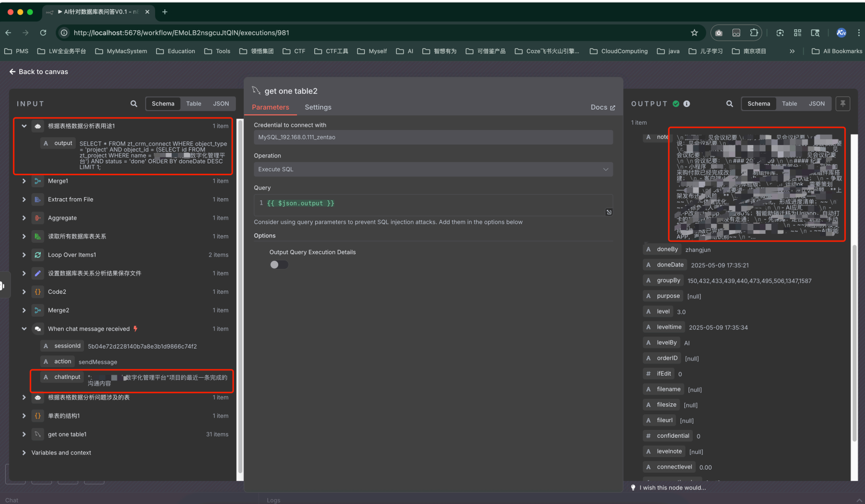Switch to the Settings tab
This screenshot has height=504, width=865.
(x=318, y=107)
